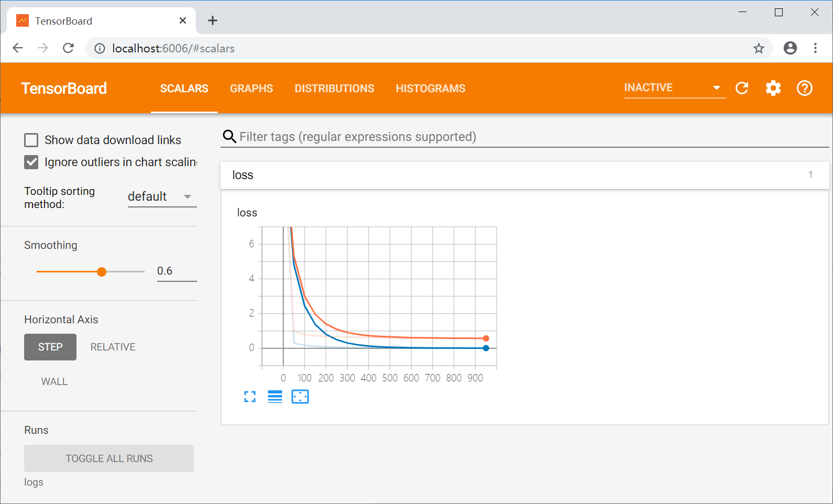This screenshot has width=833, height=504.
Task: Close the TensorBoard browser tab
Action: pyautogui.click(x=183, y=20)
